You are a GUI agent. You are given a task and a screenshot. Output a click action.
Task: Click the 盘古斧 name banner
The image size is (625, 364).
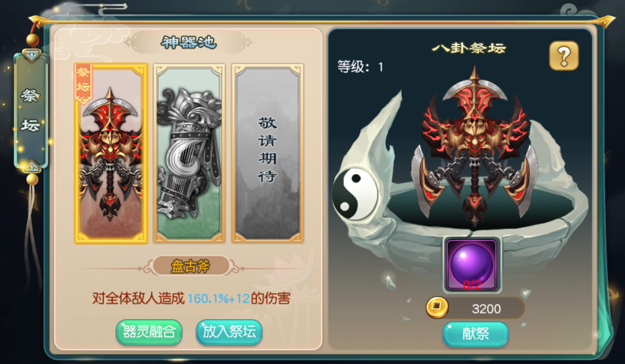(x=191, y=266)
